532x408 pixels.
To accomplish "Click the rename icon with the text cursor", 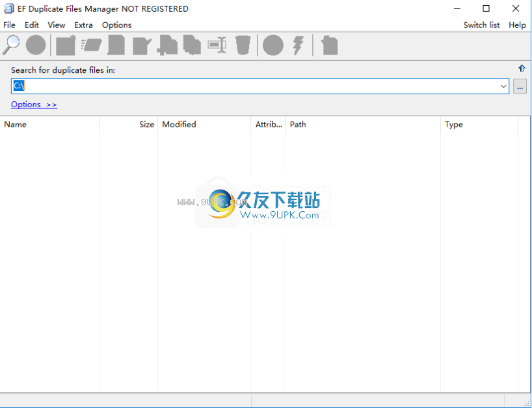I will 217,45.
